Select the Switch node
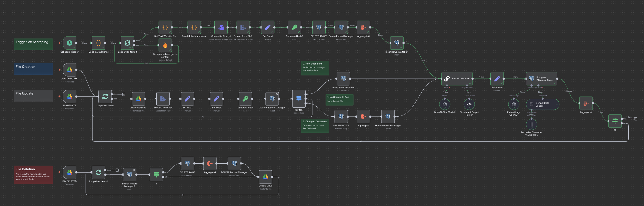Screen dimensions: 644x206 click(299, 99)
